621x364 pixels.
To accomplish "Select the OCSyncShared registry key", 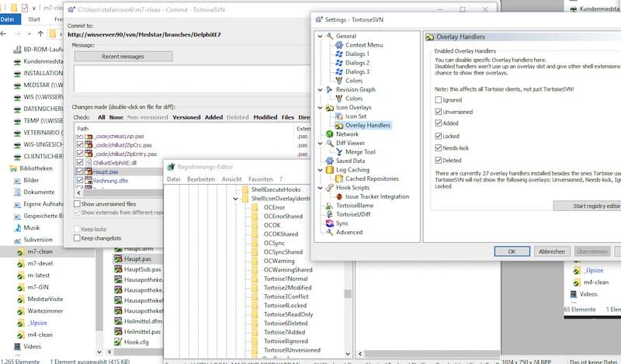I will click(x=283, y=252).
